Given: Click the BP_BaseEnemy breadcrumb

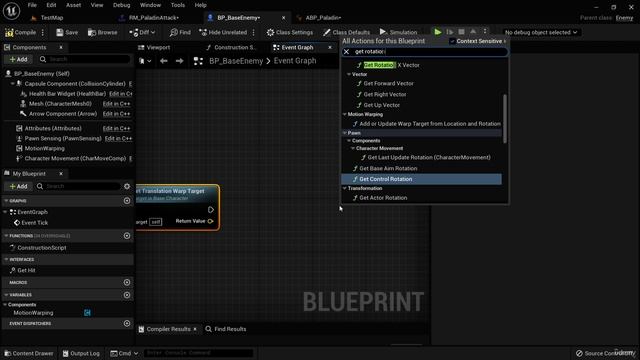Looking at the screenshot, I should [236, 61].
